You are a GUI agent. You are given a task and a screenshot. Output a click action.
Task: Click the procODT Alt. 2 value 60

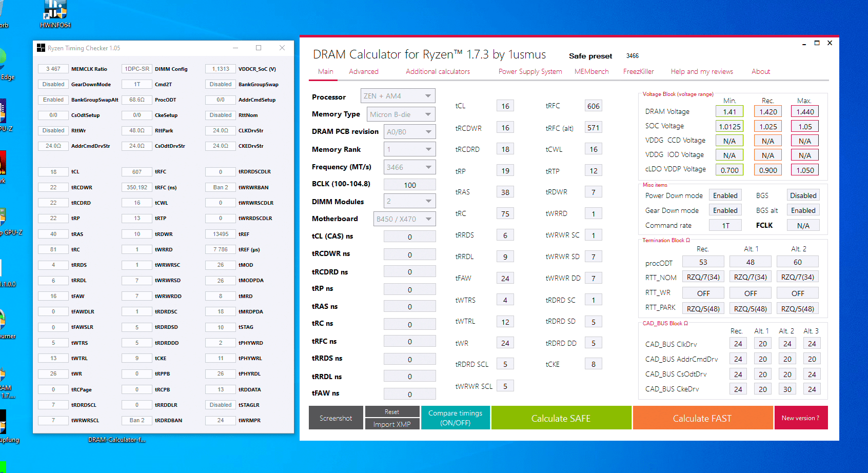point(797,262)
